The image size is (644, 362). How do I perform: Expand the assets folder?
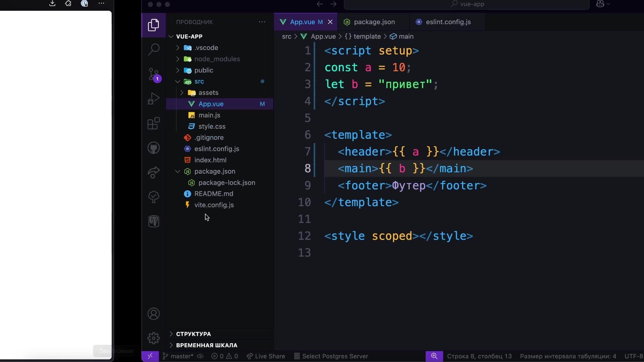pyautogui.click(x=181, y=93)
